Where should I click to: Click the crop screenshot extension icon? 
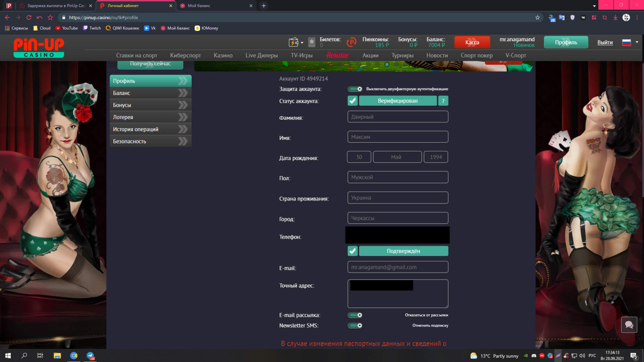click(605, 17)
